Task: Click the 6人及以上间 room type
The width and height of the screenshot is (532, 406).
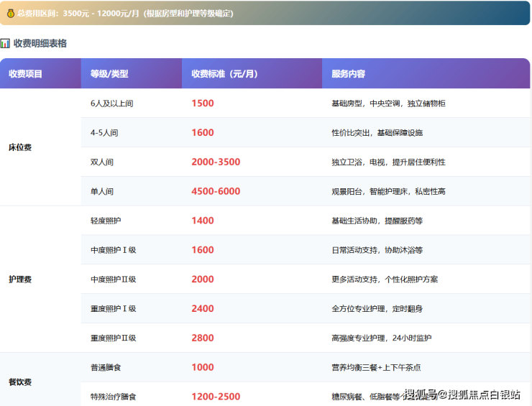Action: [111, 103]
